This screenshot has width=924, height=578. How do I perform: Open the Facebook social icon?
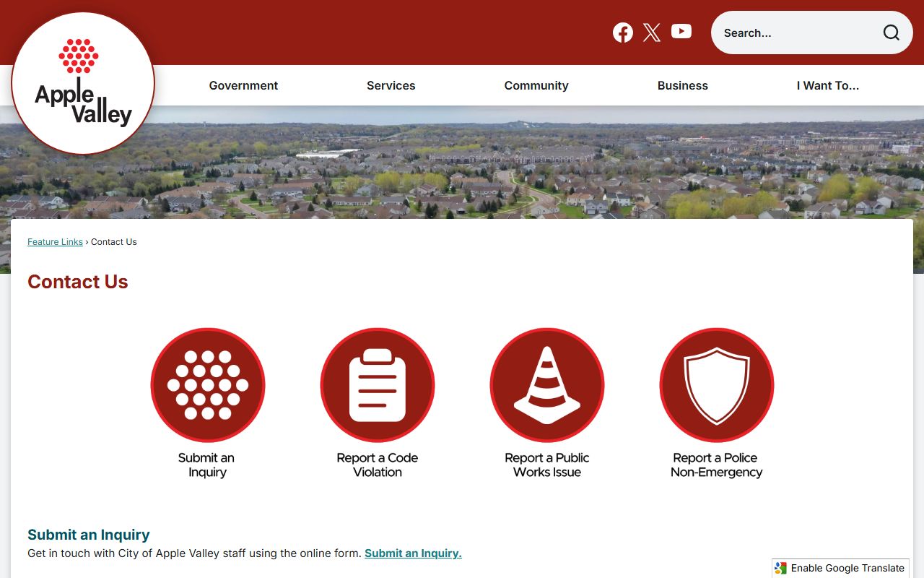click(x=623, y=33)
